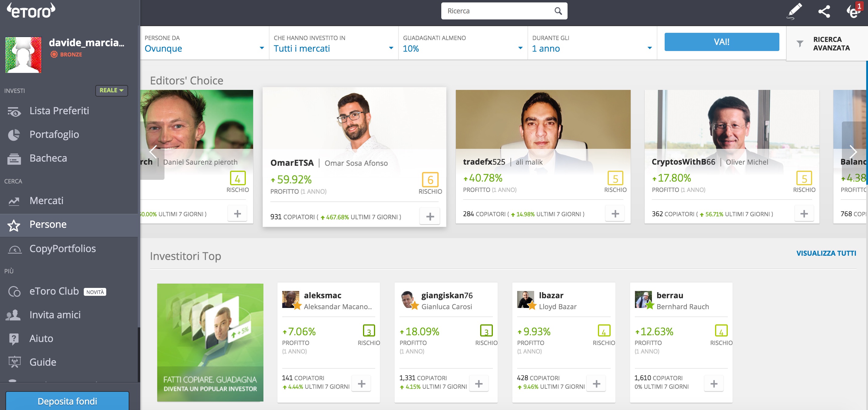Screen dimensions: 868x410
Task: Click BRONZE membership badge
Action: [66, 54]
